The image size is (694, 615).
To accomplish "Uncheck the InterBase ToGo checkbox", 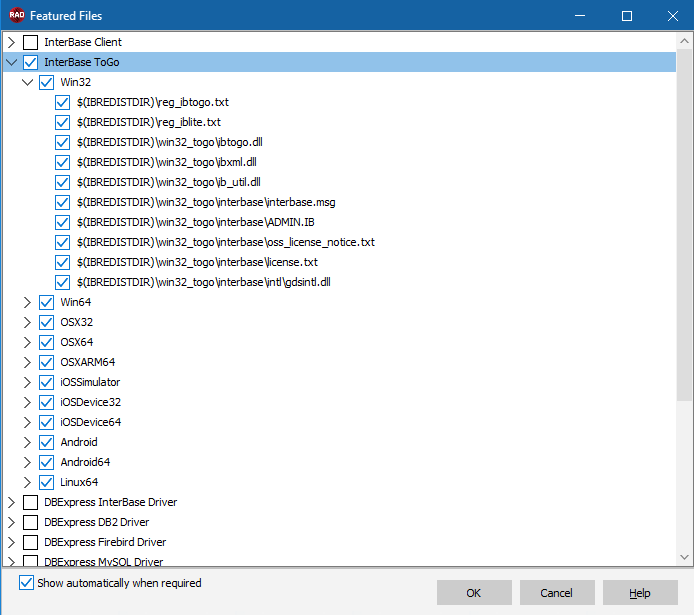I will 31,62.
